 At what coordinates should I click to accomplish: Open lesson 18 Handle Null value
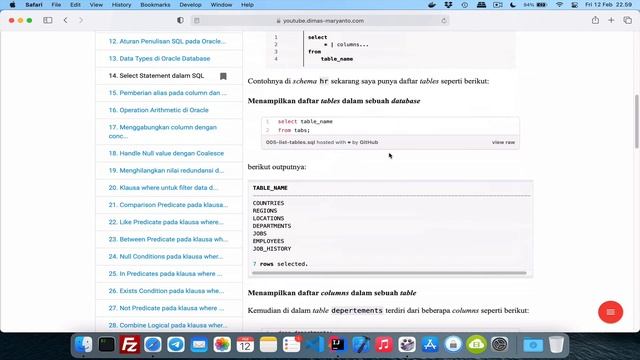coord(167,153)
